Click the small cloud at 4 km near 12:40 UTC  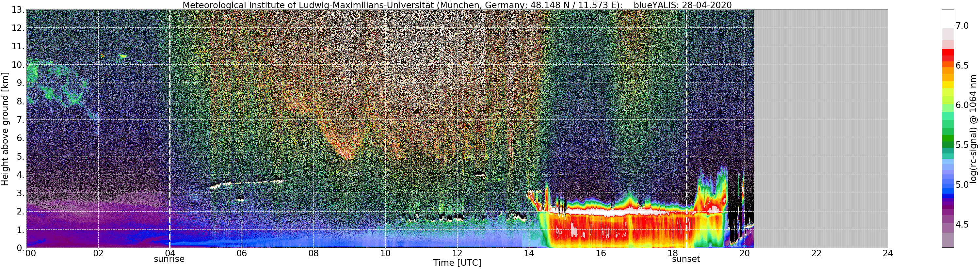[x=480, y=175]
